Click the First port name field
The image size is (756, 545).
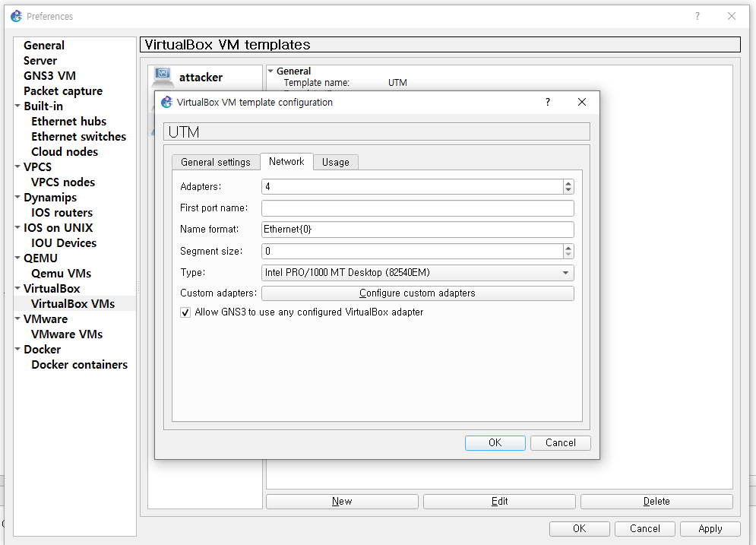pyautogui.click(x=418, y=208)
